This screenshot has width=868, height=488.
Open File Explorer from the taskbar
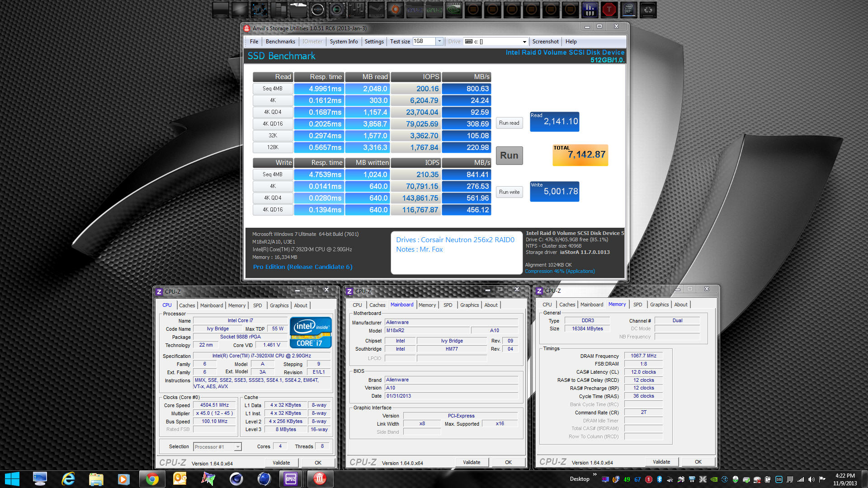(96, 479)
